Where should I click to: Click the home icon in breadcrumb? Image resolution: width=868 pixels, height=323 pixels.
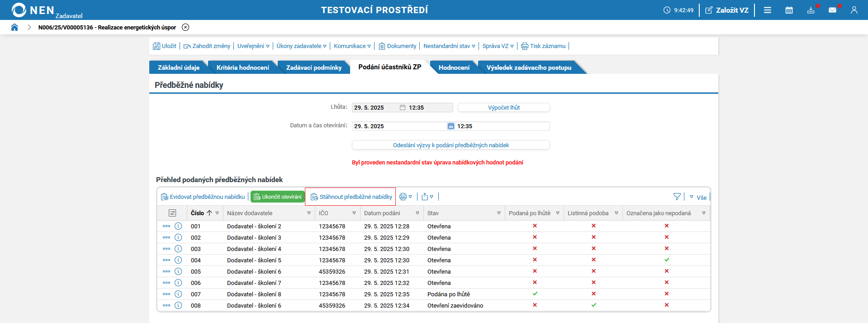14,27
